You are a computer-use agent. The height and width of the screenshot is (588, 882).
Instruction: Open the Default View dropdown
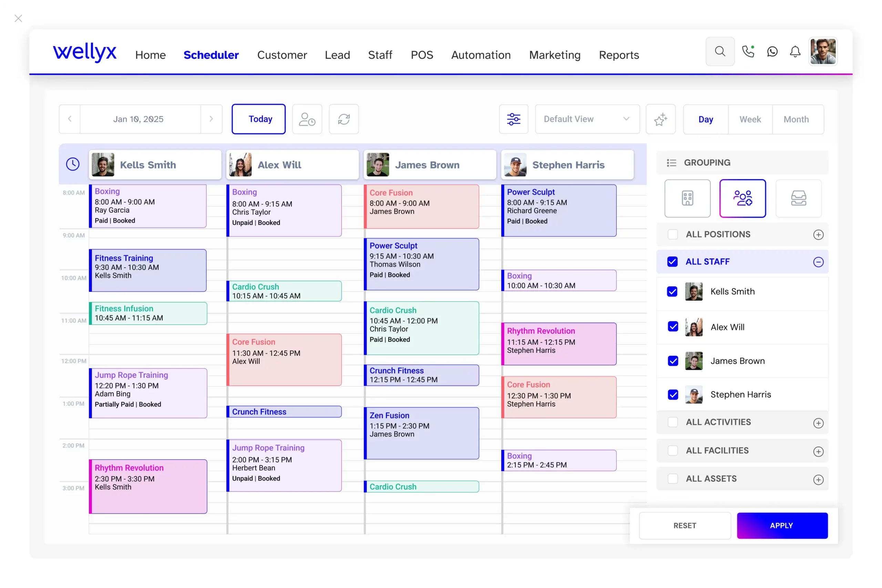(x=587, y=119)
